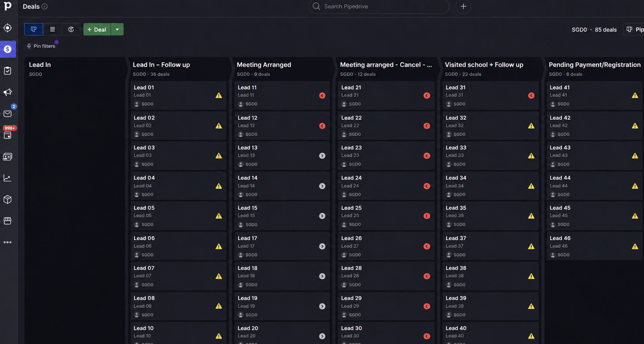
Task: Select Pending Payment/Registration stage header
Action: point(595,65)
